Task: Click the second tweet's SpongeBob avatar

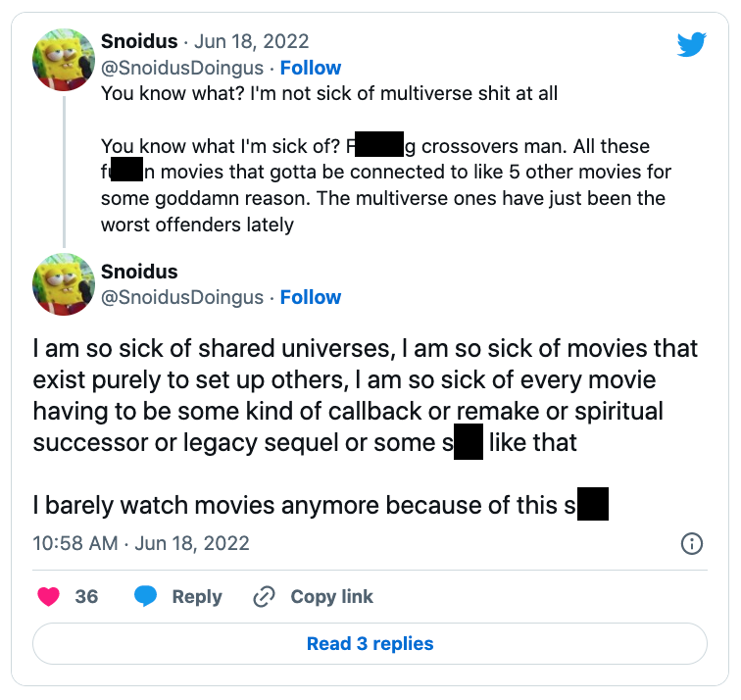Action: point(64,284)
